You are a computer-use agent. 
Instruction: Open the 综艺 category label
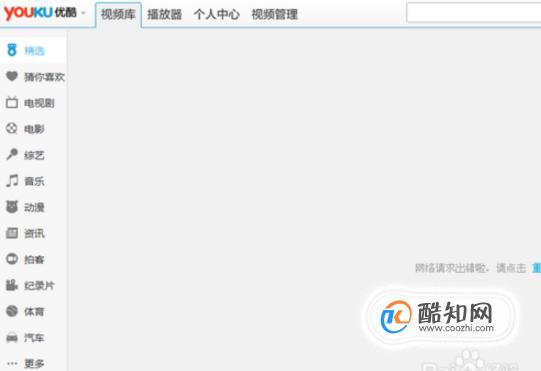(34, 155)
